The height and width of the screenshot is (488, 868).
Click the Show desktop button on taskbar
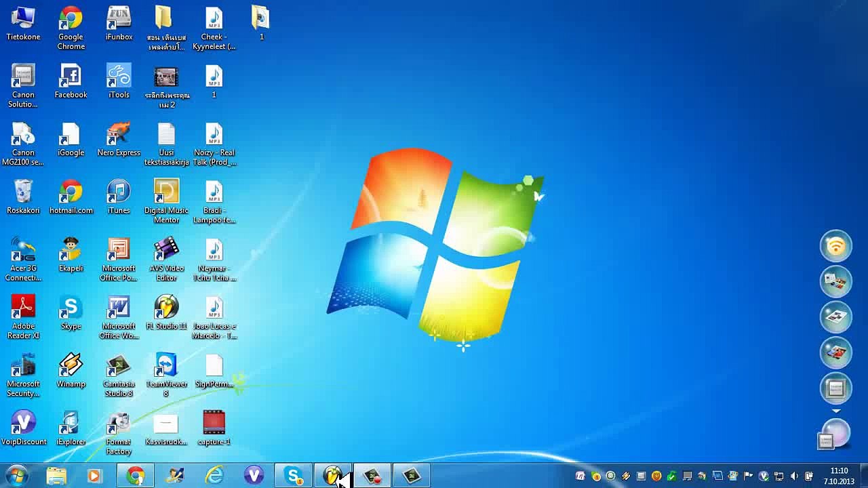863,476
